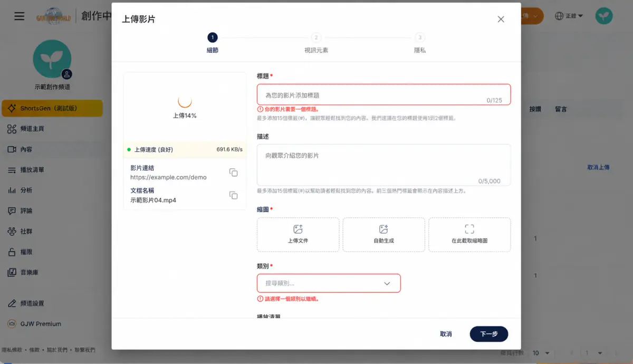Image resolution: width=633 pixels, height=364 pixels.
Task: Open 分析 in the sidebar
Action: (52, 190)
